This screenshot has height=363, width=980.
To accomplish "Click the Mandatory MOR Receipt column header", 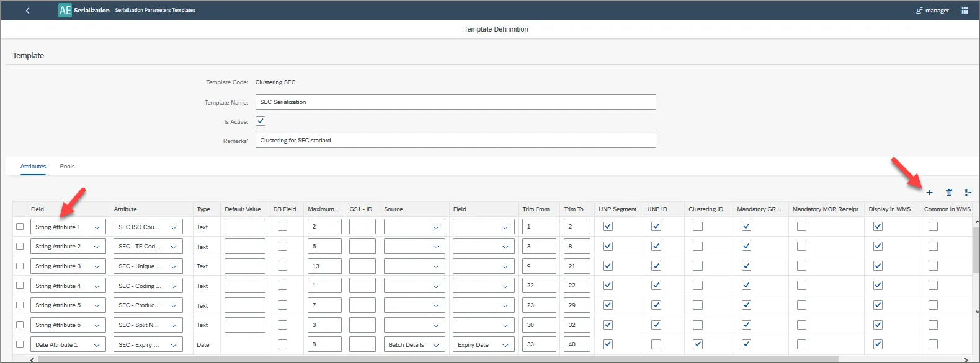I will pos(825,209).
